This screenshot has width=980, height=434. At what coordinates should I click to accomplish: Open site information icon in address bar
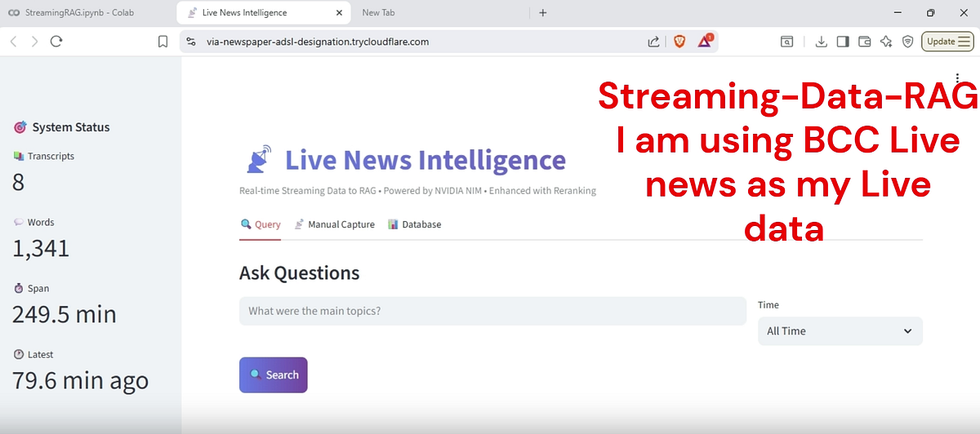pyautogui.click(x=191, y=42)
